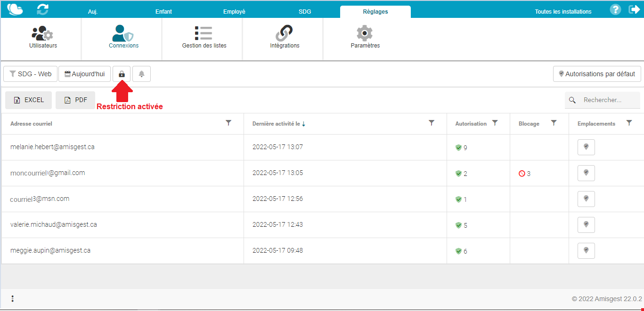This screenshot has width=644, height=311.
Task: Click the Autorisation column header
Action: (x=471, y=124)
